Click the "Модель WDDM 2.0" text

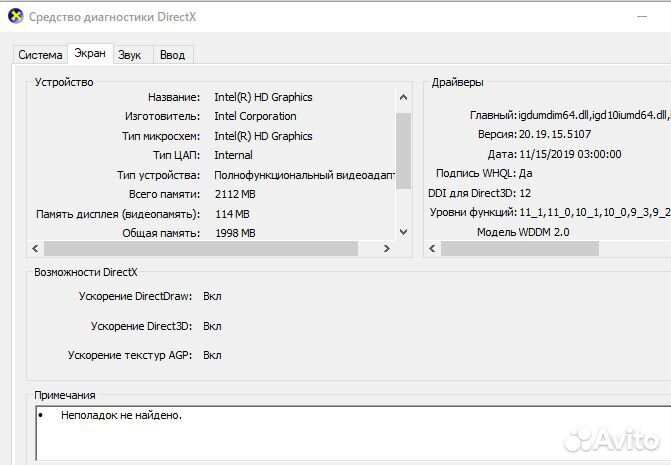pos(523,232)
